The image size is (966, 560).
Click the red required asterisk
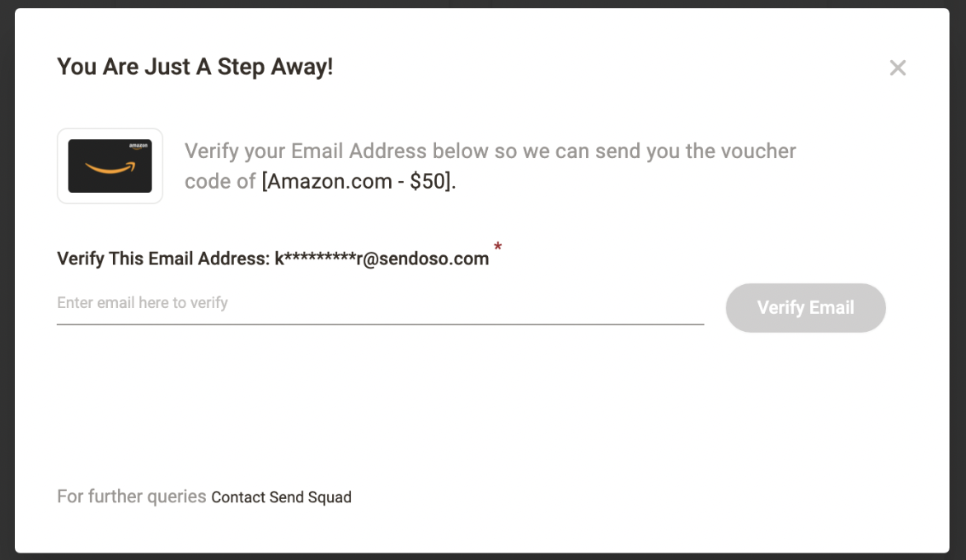tap(498, 247)
